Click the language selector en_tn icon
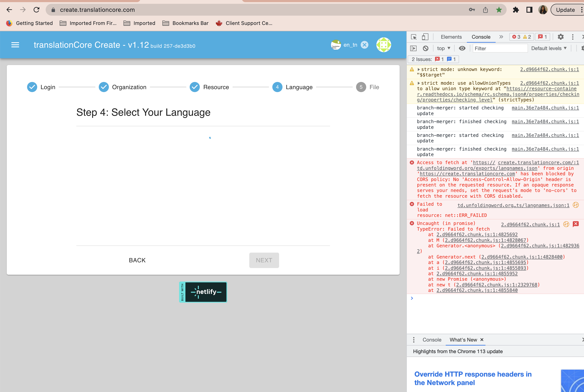Image resolution: width=584 pixels, height=392 pixels. point(337,45)
